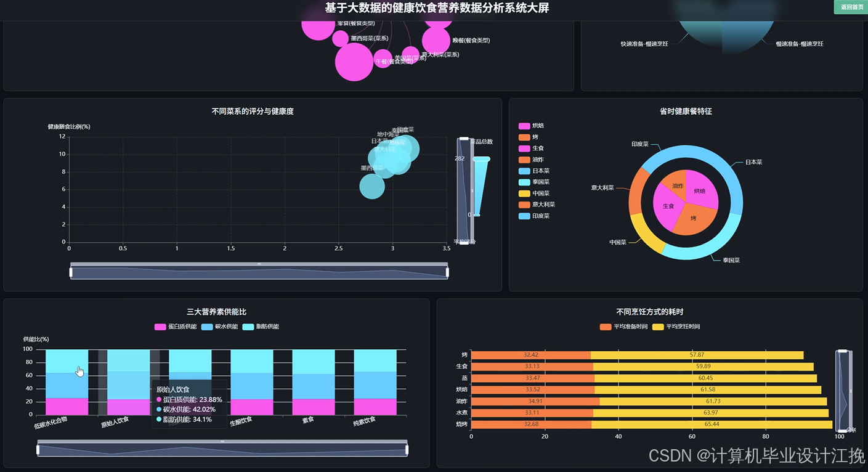Select the 烤 inner pie slice
The image size is (868, 472).
pyautogui.click(x=695, y=221)
